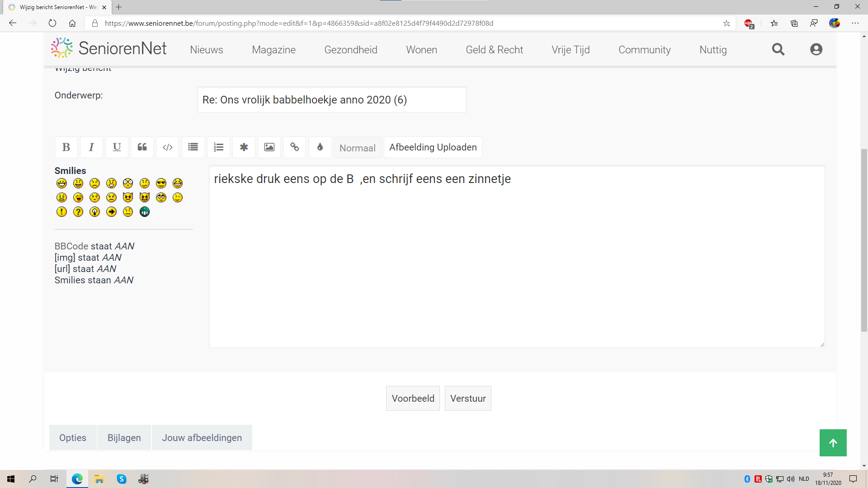This screenshot has height=488, width=868.
Task: Insert a quote block with quote icon
Action: coord(142,147)
